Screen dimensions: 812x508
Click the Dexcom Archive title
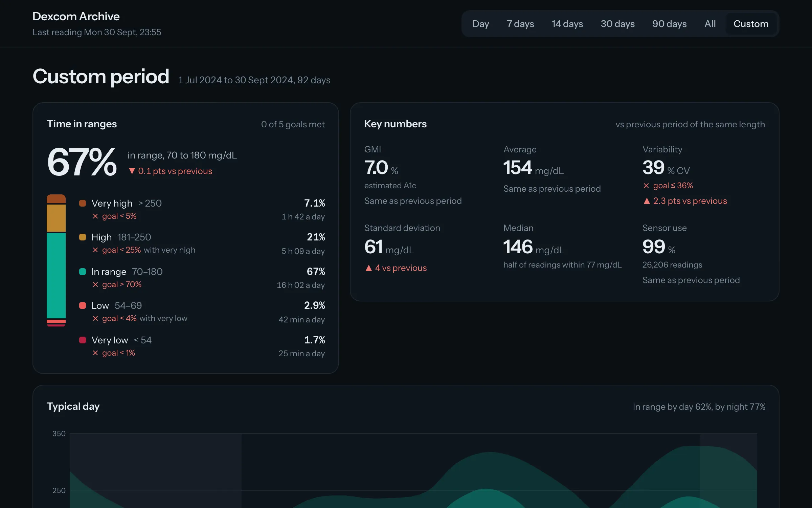pyautogui.click(x=76, y=16)
